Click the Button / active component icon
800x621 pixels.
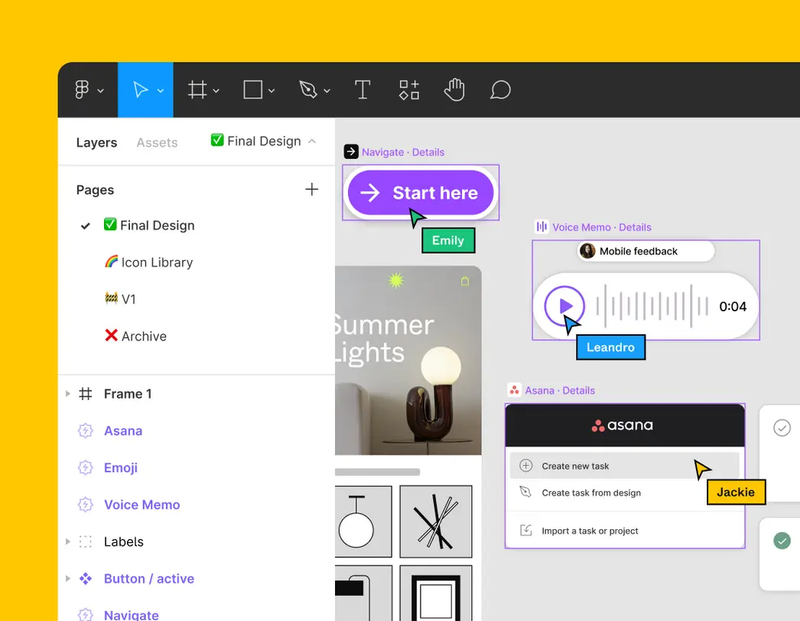coord(85,579)
